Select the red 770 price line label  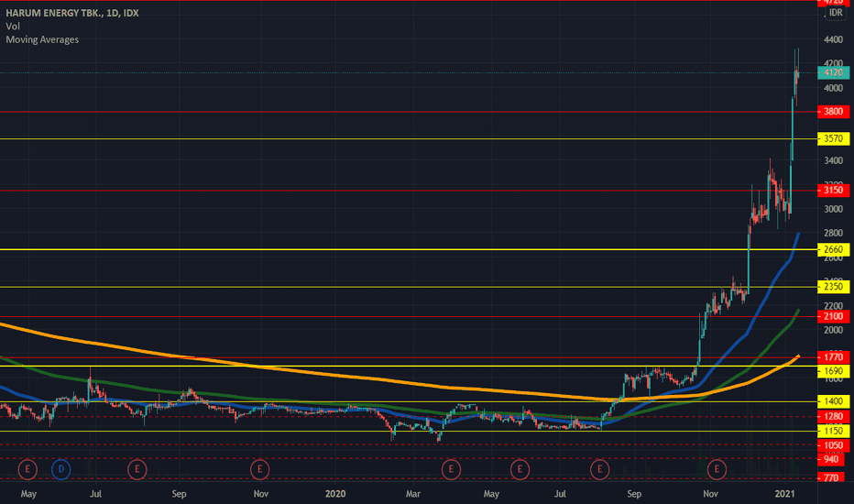point(831,477)
